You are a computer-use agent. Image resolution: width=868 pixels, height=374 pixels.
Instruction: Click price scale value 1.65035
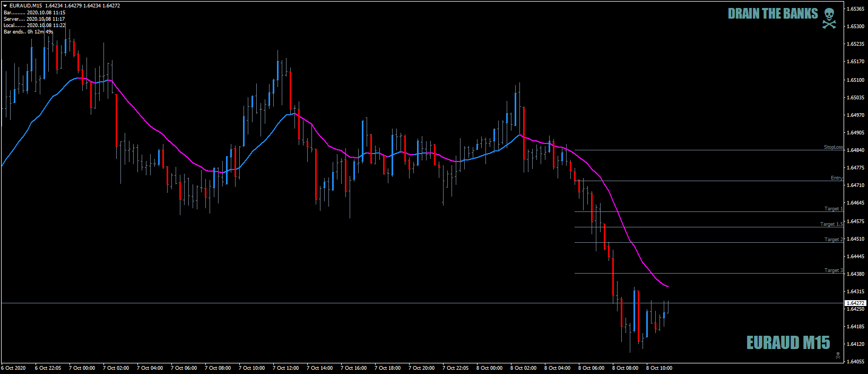pos(856,98)
